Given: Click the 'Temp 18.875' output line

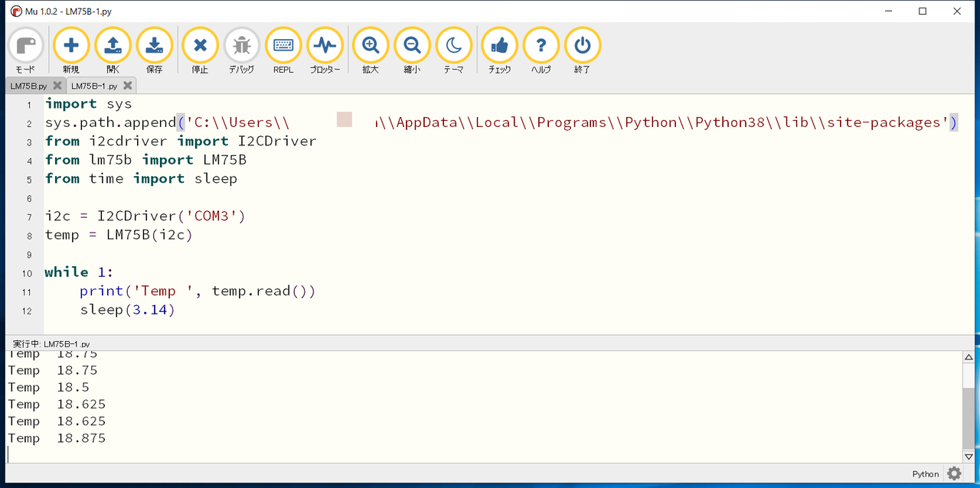Looking at the screenshot, I should pos(57,438).
